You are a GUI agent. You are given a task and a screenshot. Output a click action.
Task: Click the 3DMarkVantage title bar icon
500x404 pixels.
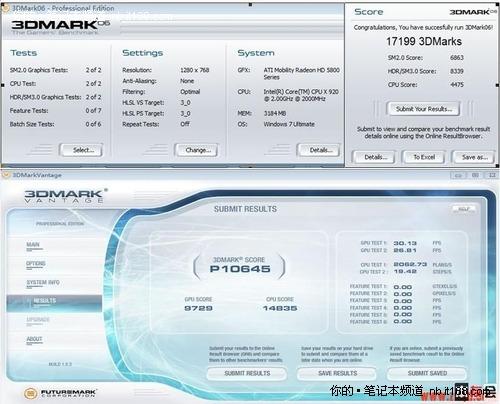pos(6,175)
